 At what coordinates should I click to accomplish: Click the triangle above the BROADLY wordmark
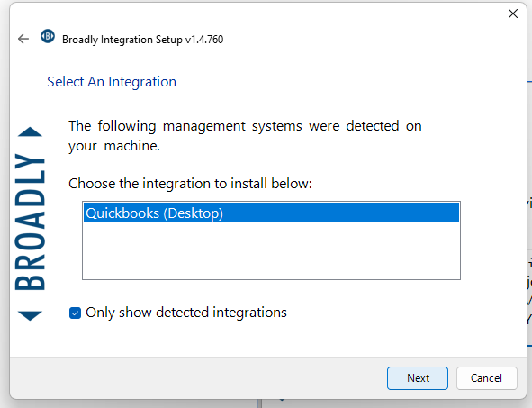click(30, 131)
